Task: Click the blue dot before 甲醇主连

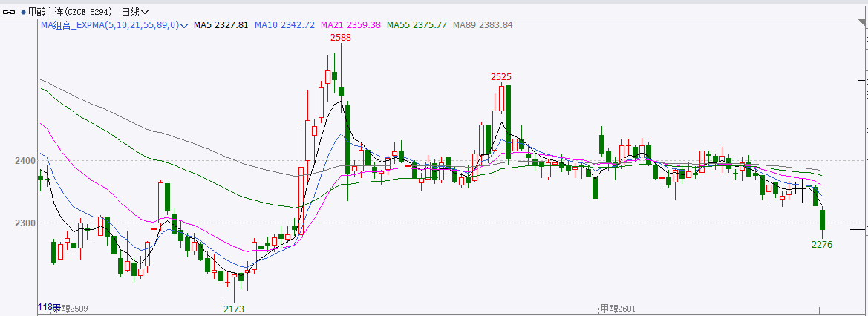Action: tap(22, 12)
